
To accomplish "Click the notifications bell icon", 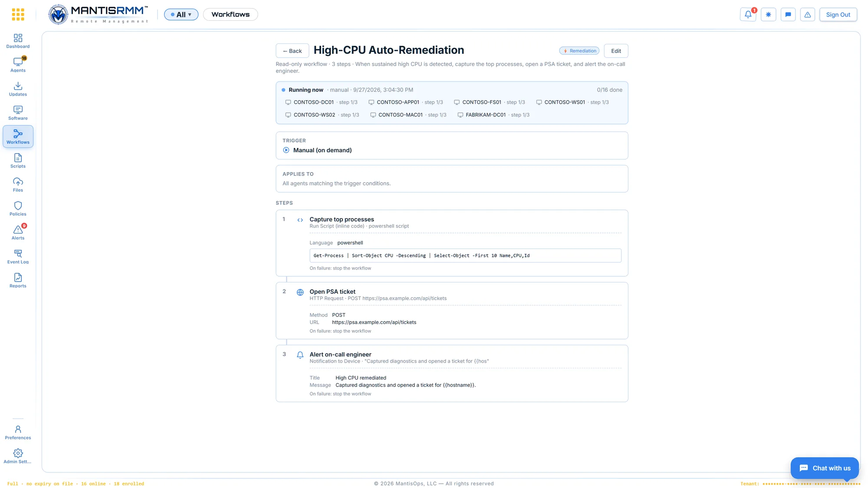I will point(748,14).
